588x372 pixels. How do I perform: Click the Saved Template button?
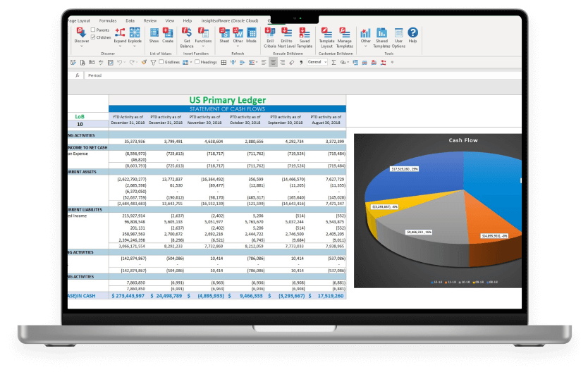[x=304, y=32]
